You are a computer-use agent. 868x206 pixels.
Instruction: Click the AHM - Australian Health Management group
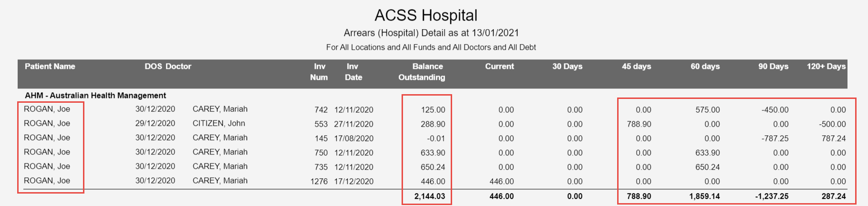pos(95,96)
